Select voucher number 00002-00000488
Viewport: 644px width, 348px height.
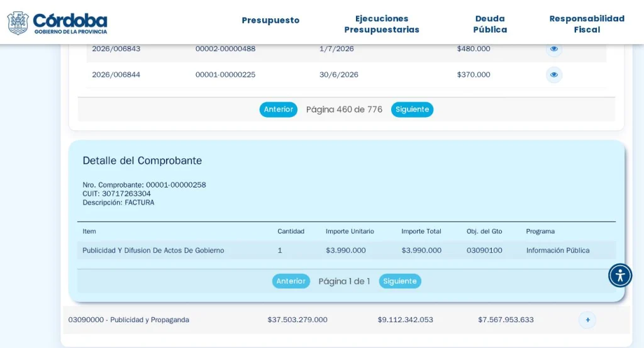pyautogui.click(x=226, y=49)
